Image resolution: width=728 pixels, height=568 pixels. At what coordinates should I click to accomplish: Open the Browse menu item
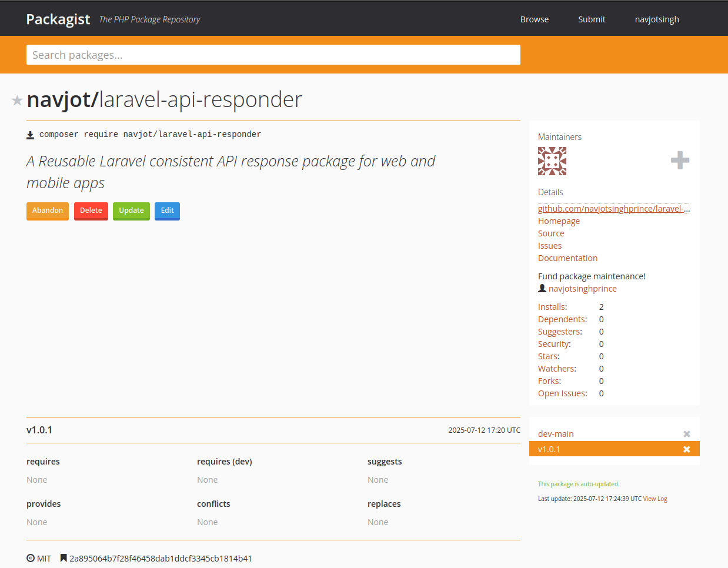tap(534, 19)
